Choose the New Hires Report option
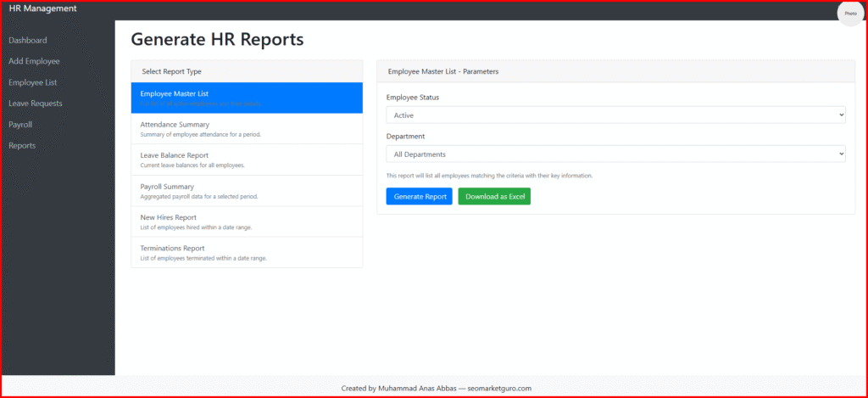This screenshot has width=868, height=398. click(x=247, y=221)
